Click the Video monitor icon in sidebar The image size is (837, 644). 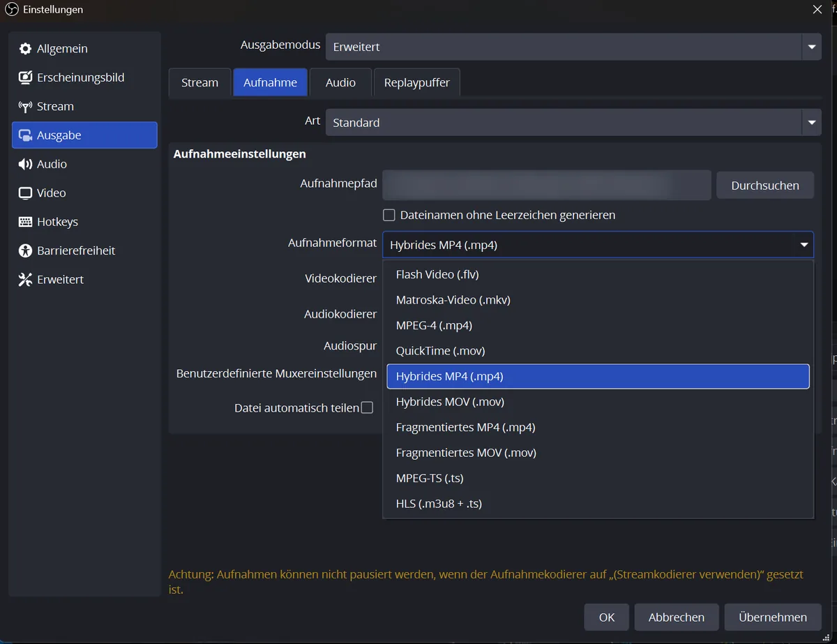[26, 193]
